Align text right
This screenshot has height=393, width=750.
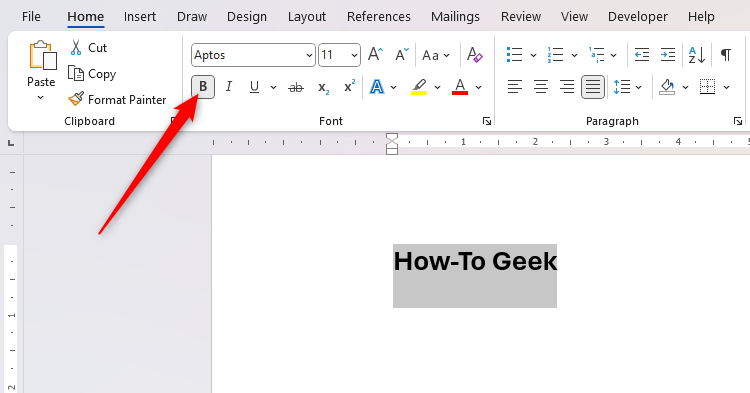567,87
